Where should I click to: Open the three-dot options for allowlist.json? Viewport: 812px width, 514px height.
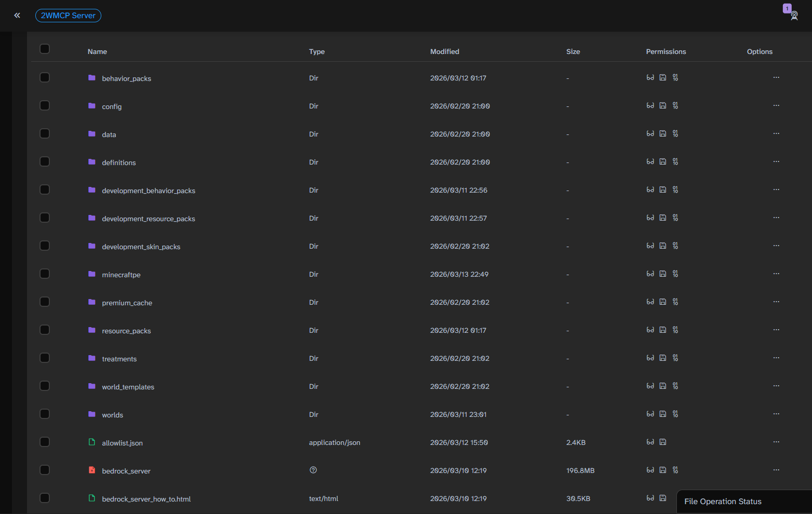(776, 442)
